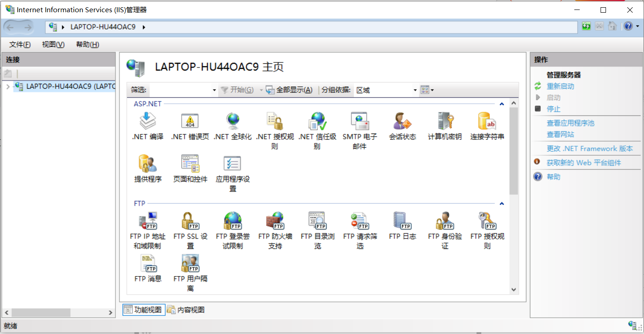Open the 筛选 filter dropdown arrow
644x334 pixels.
[215, 90]
